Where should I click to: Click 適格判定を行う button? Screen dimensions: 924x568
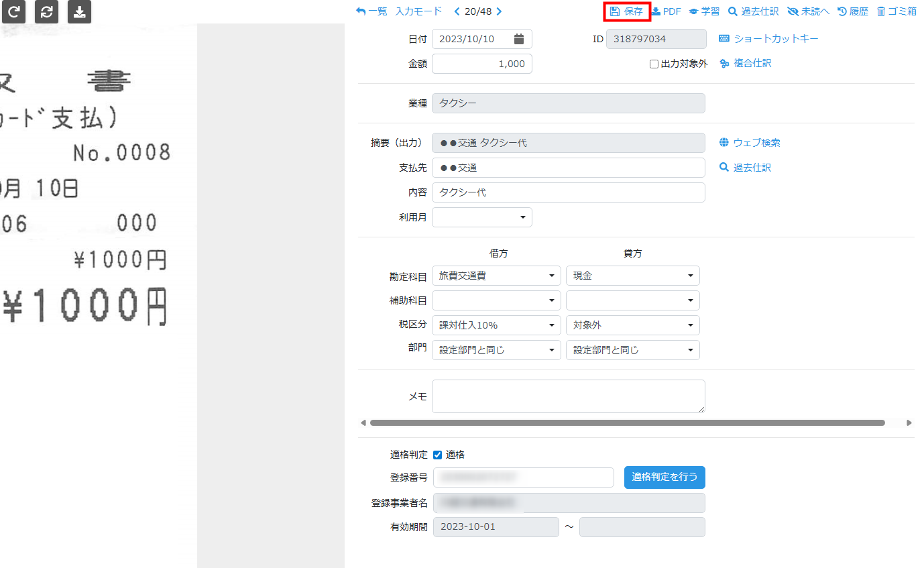coord(664,477)
